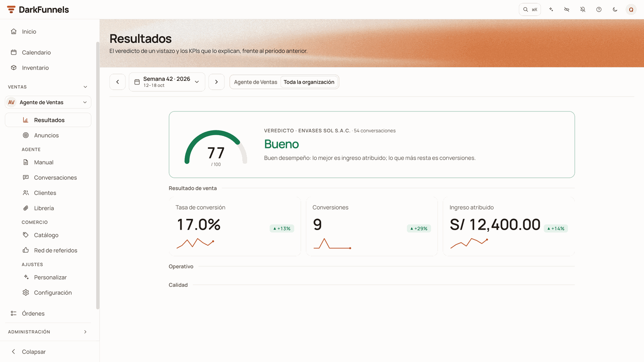This screenshot has width=644, height=362.
Task: Click the Calendario calendar icon
Action: pos(14,52)
